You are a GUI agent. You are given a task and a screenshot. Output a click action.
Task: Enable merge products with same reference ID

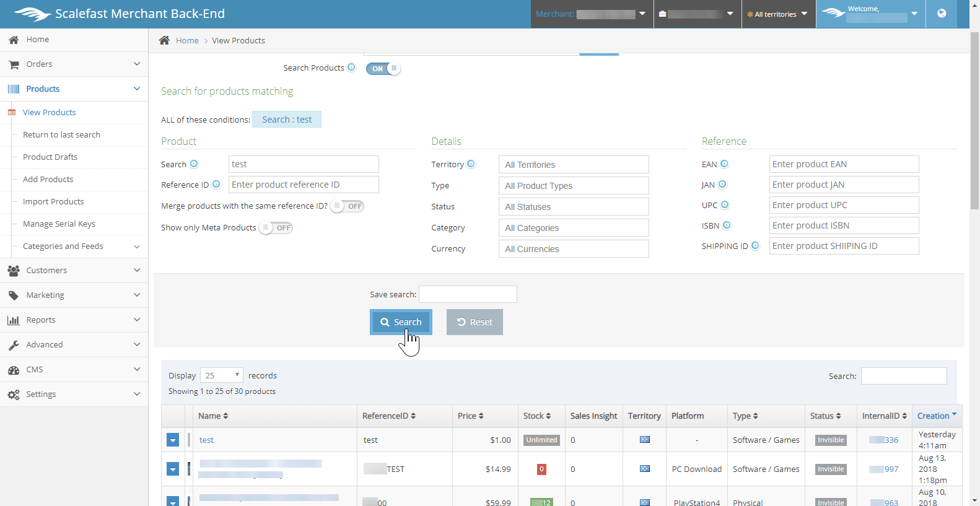pyautogui.click(x=347, y=206)
